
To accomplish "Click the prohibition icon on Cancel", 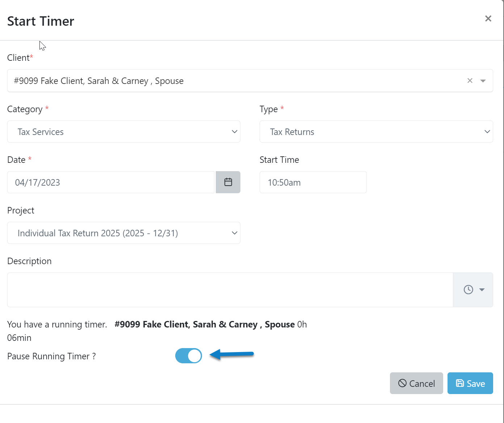I will pos(403,383).
